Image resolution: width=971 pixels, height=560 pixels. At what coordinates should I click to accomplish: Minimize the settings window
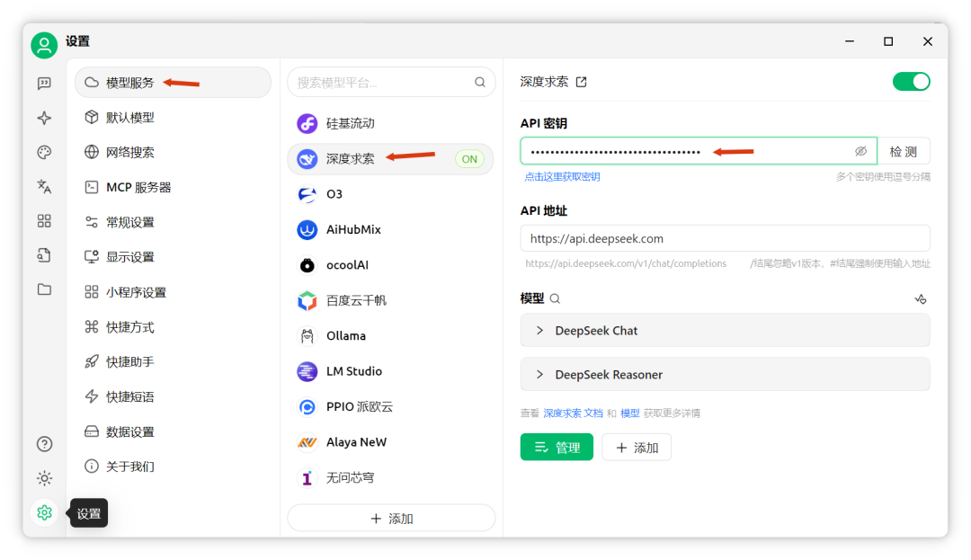click(850, 41)
